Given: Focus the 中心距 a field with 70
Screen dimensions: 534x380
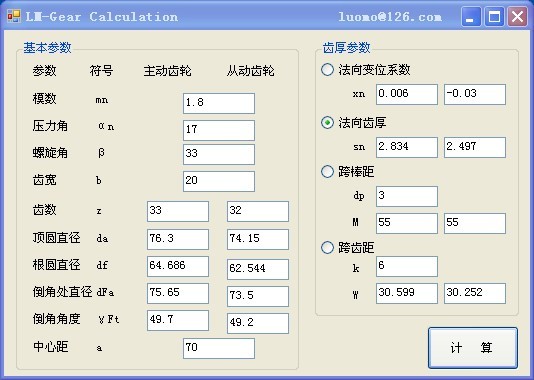Looking at the screenshot, I should tap(219, 348).
